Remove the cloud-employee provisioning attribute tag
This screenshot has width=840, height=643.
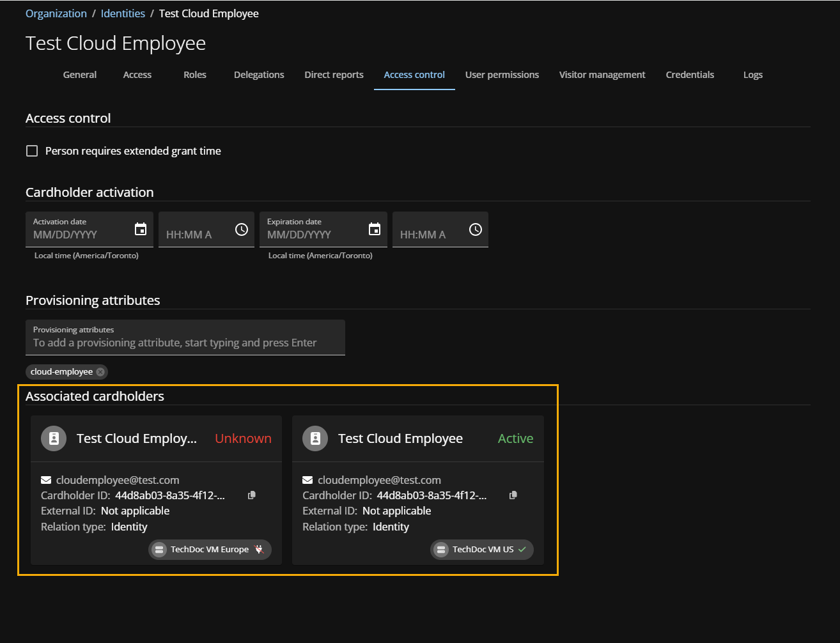tap(100, 371)
